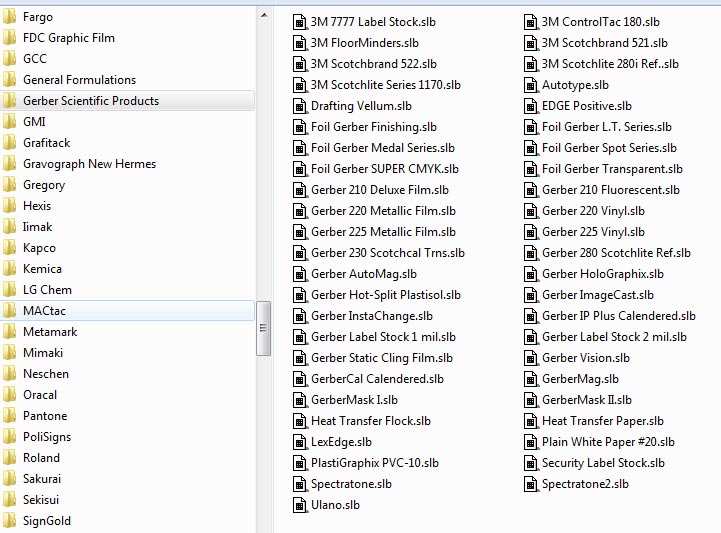The image size is (721, 533).
Task: Click the folder icon next to Pantone
Action: coord(8,416)
